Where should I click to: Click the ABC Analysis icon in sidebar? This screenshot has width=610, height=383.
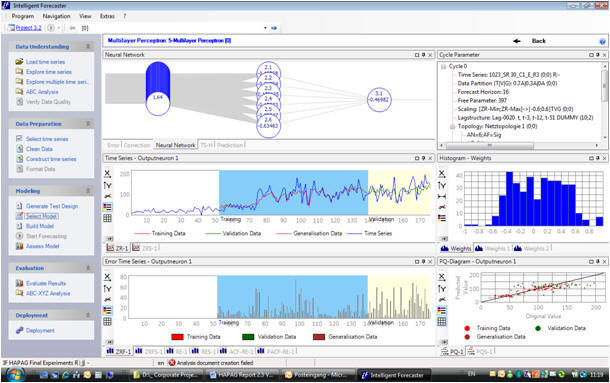pos(19,92)
